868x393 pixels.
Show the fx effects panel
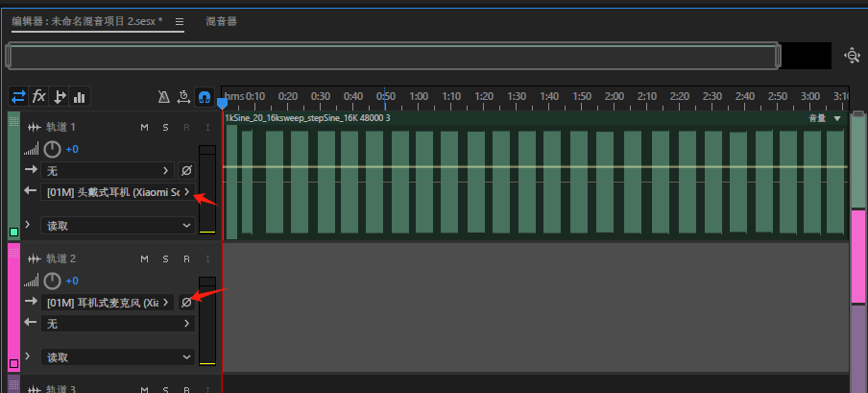pos(38,97)
